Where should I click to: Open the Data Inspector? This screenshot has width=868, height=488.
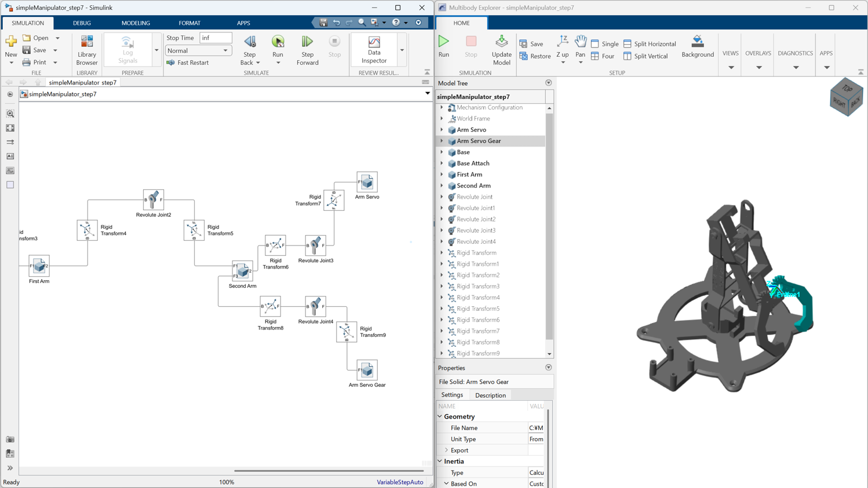(374, 49)
